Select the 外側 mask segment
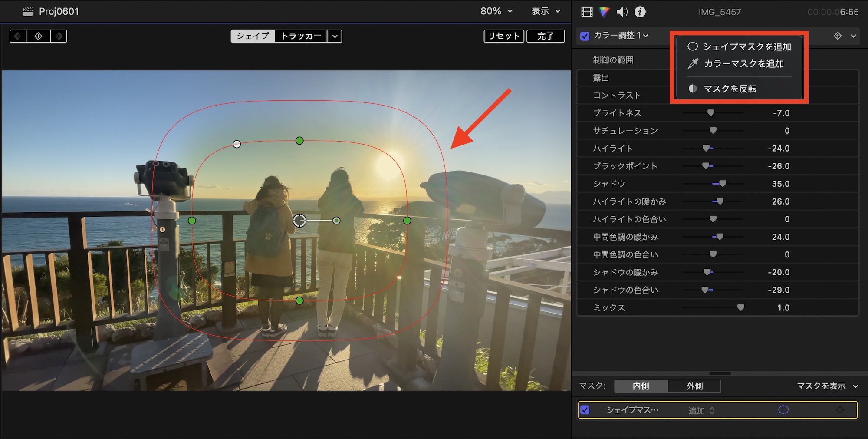Image resolution: width=868 pixels, height=439 pixels. pyautogui.click(x=694, y=386)
